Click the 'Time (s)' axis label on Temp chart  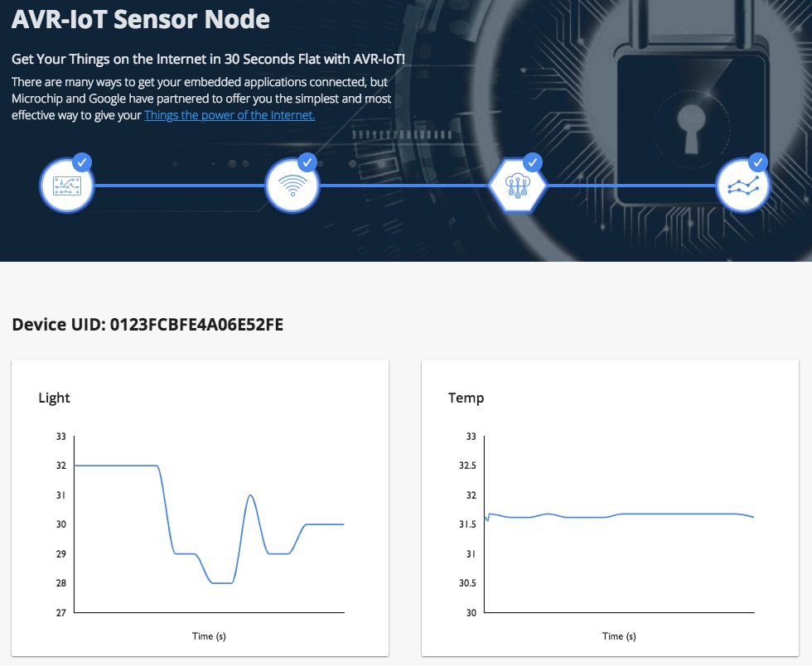click(x=619, y=636)
